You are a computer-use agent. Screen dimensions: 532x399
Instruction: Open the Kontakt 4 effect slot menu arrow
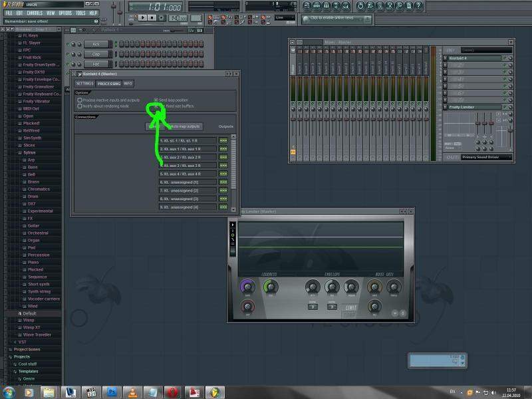click(x=445, y=59)
